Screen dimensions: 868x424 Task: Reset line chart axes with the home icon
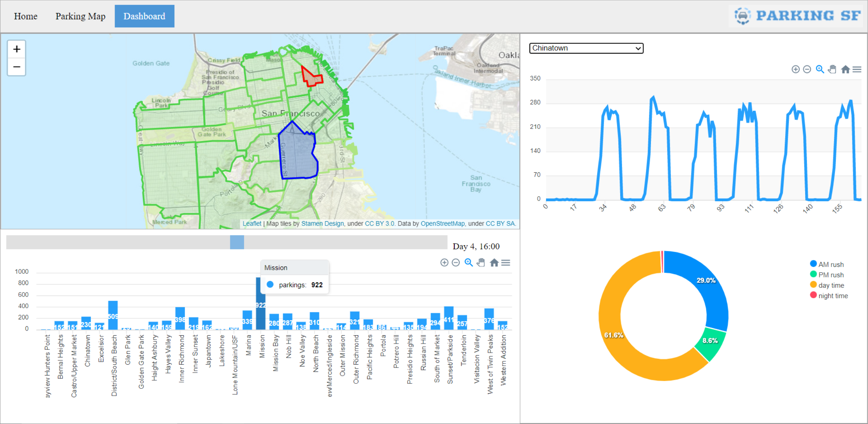point(846,69)
